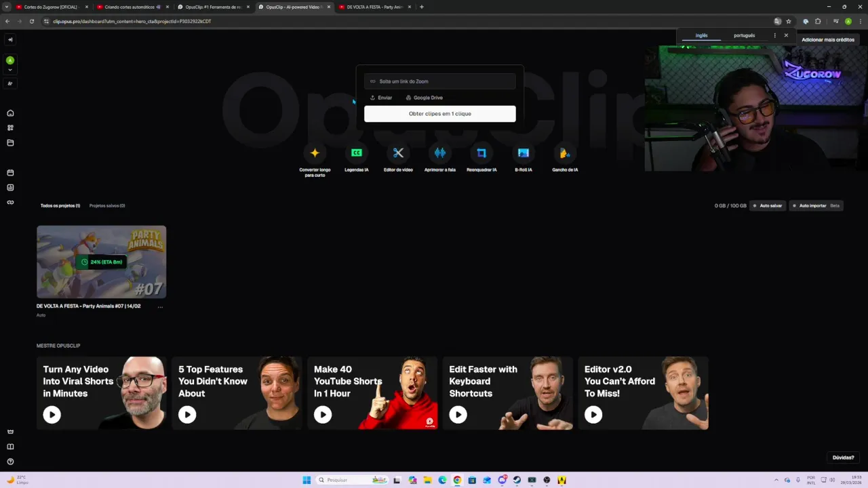This screenshot has width=868, height=488.
Task: Open the help question-mark icon in sidebar
Action: click(10, 462)
